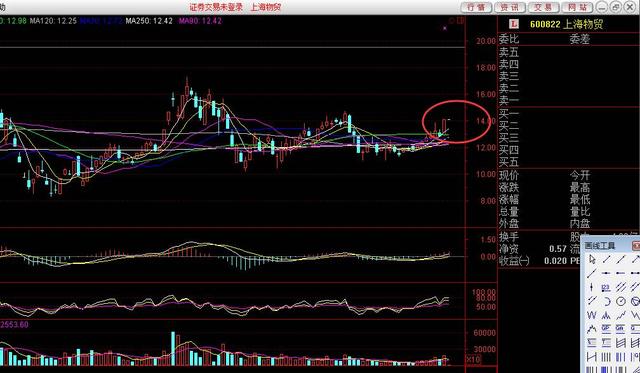The width and height of the screenshot is (640, 373).
Task: Select the evenly spaced vertical lines tool
Action: (x=606, y=357)
